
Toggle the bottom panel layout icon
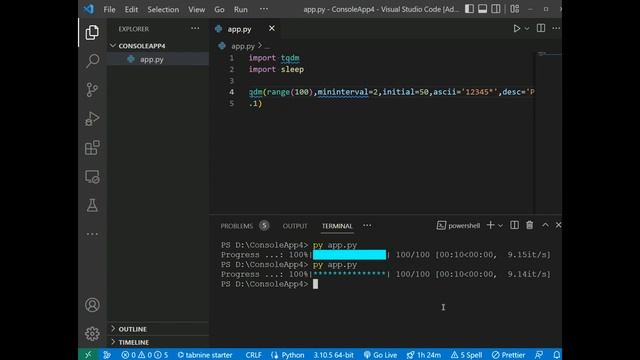(x=482, y=9)
